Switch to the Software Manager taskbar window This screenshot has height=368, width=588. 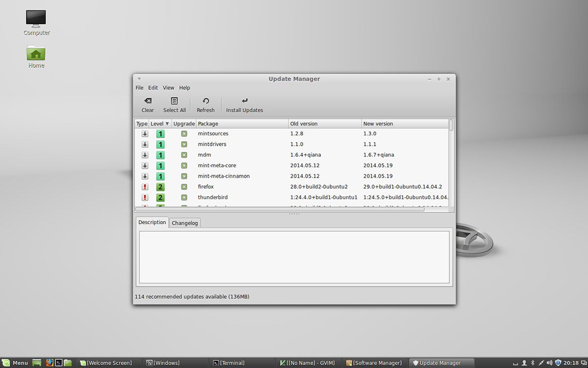pos(373,363)
